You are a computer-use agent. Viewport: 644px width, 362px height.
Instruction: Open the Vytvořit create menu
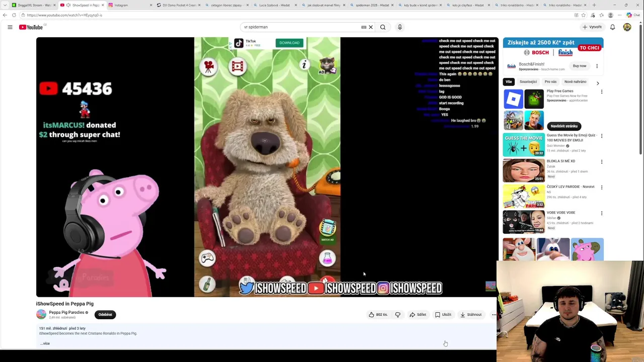click(x=592, y=27)
